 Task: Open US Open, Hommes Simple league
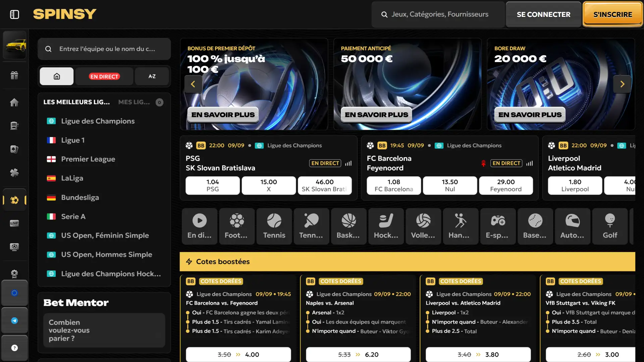click(x=104, y=255)
